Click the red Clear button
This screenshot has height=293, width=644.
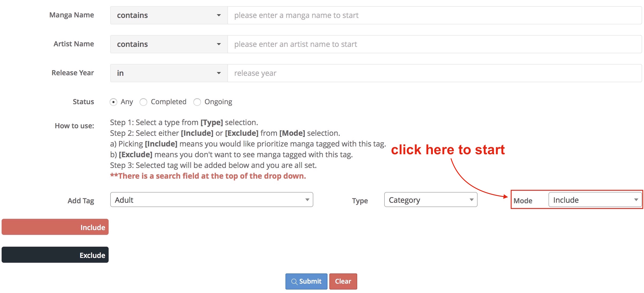click(x=343, y=281)
